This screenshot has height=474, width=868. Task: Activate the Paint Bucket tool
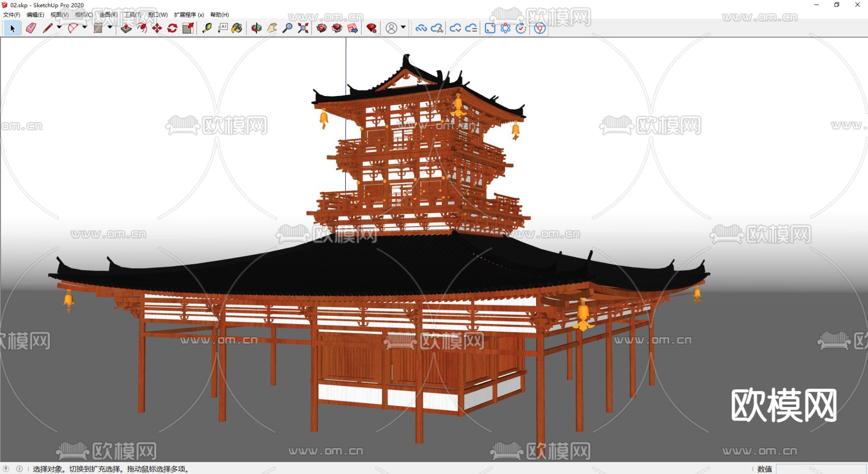tap(237, 28)
